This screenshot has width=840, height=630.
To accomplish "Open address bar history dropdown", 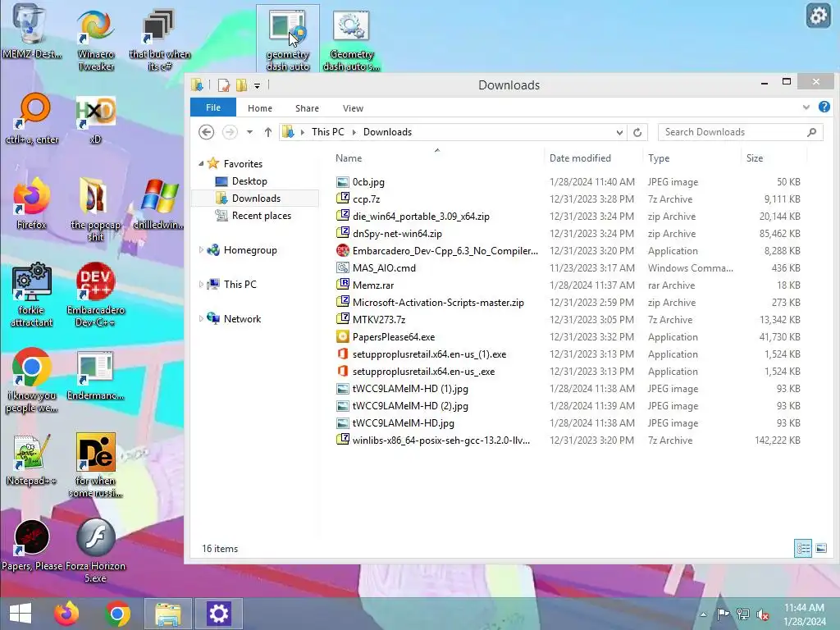I will [x=619, y=132].
